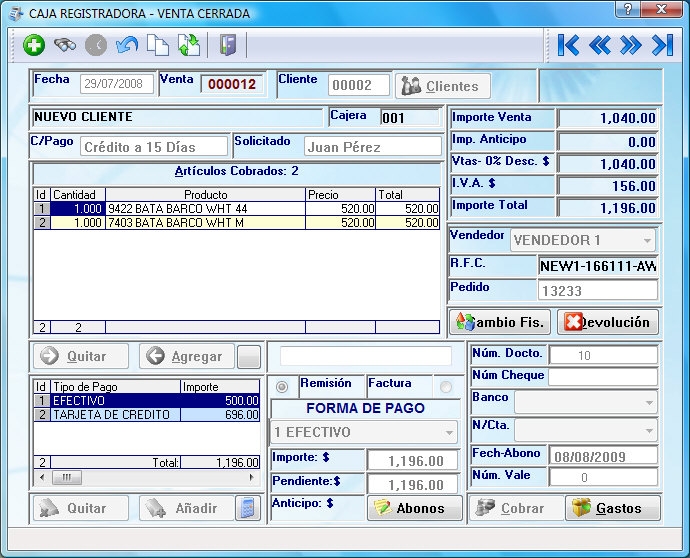Click the Pendiente $ field
The width and height of the screenshot is (690, 558).
(412, 485)
